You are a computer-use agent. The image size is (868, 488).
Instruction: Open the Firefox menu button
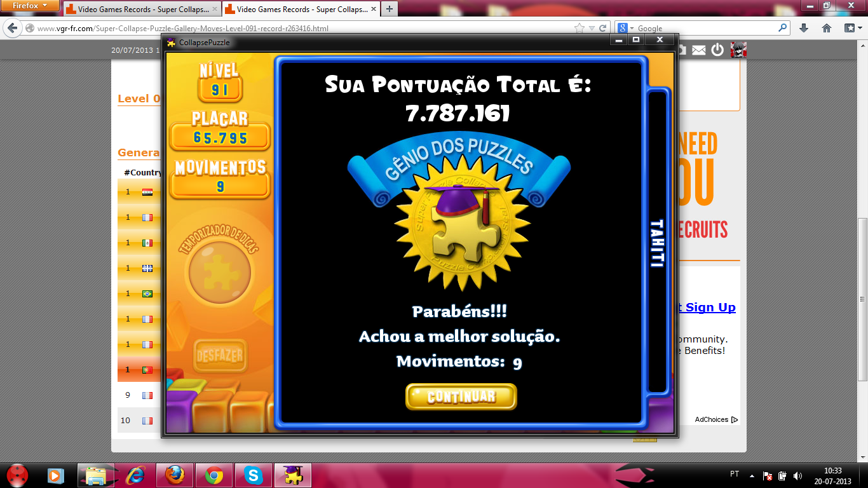coord(30,6)
